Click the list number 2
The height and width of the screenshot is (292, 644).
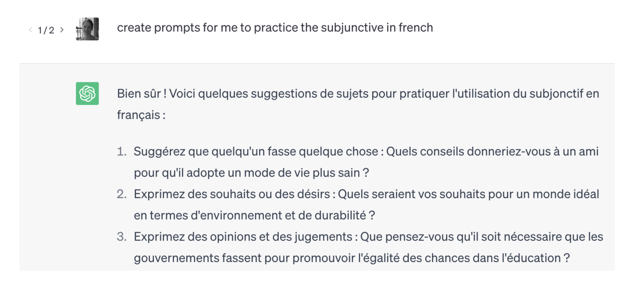coord(123,194)
